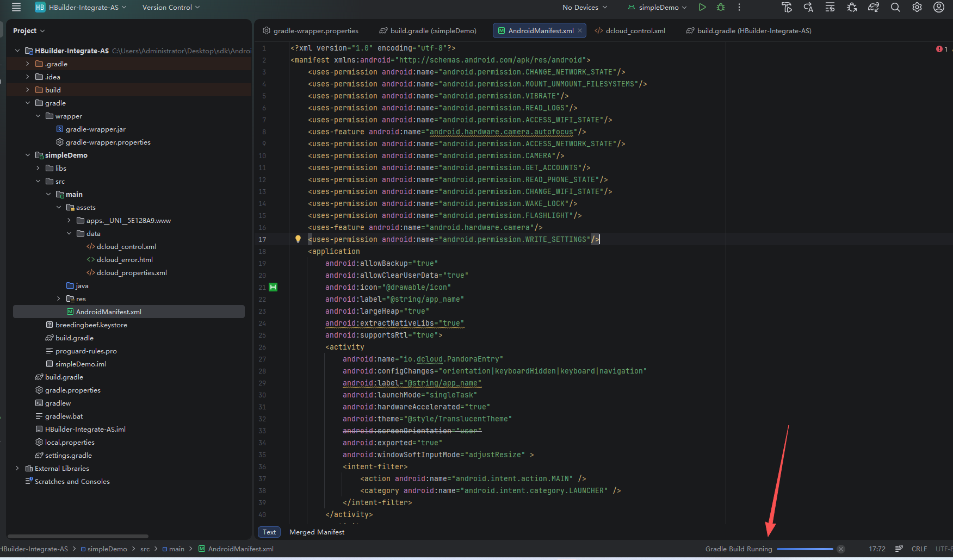Cancel the Gradle build process
The height and width of the screenshot is (560, 953).
(x=841, y=549)
